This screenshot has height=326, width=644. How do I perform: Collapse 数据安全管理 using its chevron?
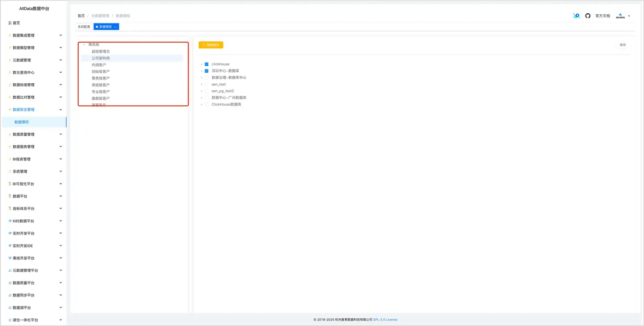coord(61,110)
